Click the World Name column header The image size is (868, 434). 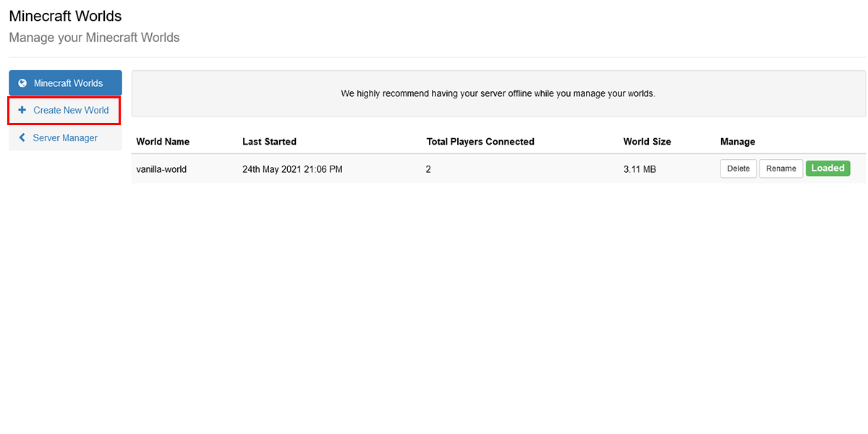coord(163,142)
